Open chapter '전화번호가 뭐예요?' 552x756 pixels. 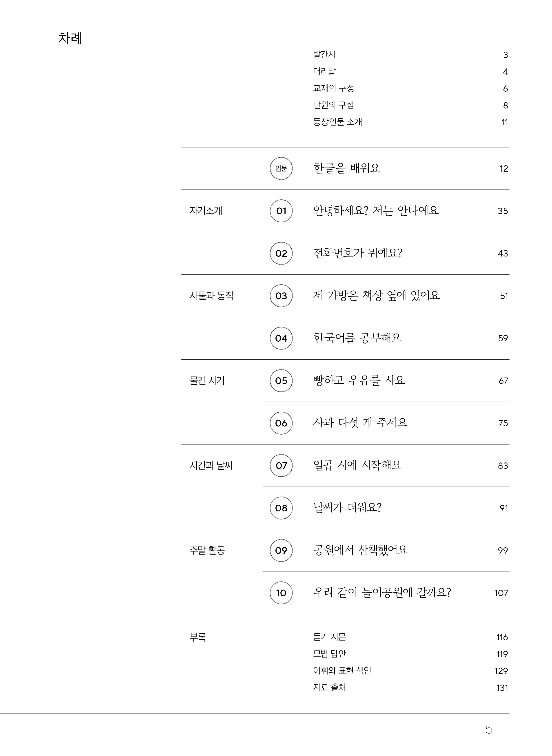pyautogui.click(x=357, y=253)
